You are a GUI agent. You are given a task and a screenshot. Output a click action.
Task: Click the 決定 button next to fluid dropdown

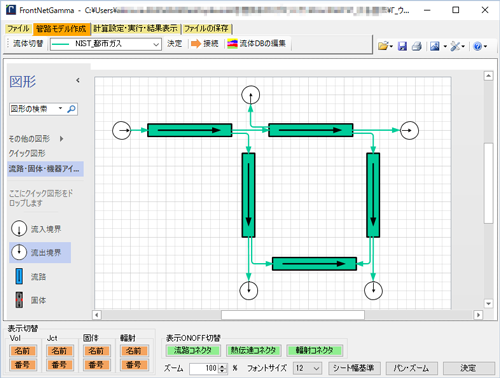click(x=174, y=44)
